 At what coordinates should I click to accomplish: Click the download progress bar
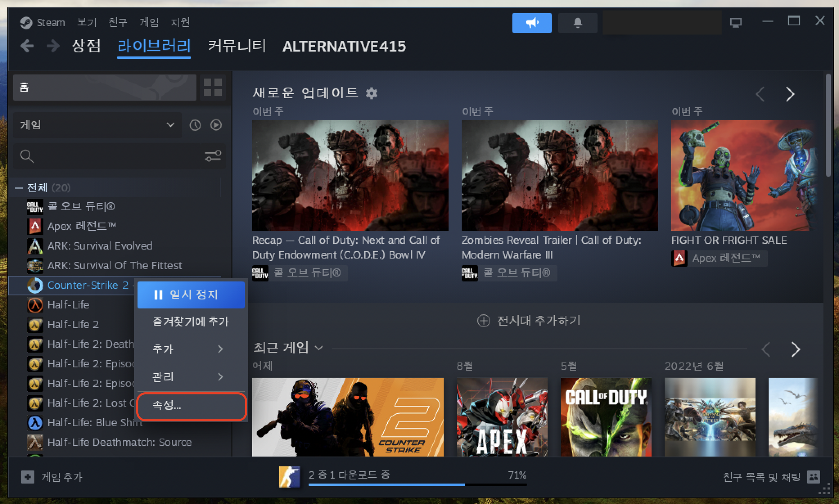point(417,484)
